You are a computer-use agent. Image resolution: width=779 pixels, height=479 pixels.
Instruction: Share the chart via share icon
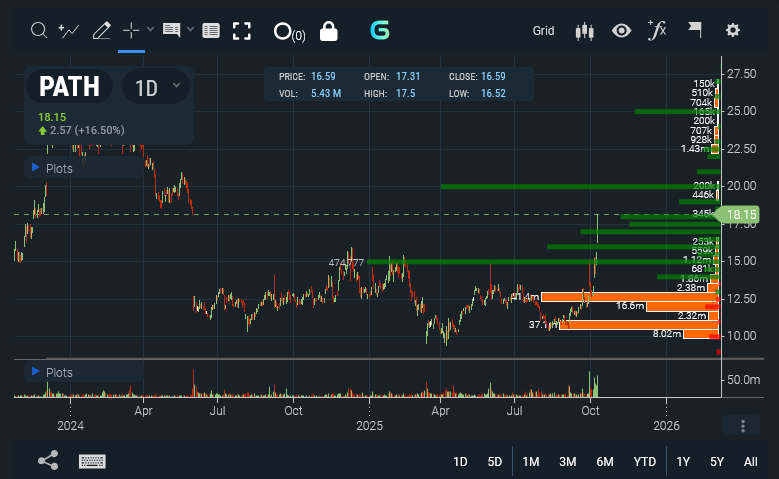(x=48, y=461)
